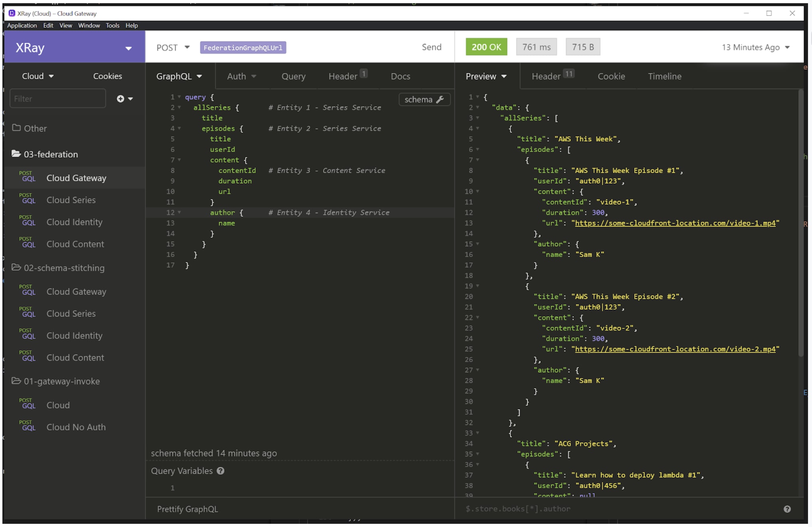Open the POST method dropdown

click(x=173, y=48)
